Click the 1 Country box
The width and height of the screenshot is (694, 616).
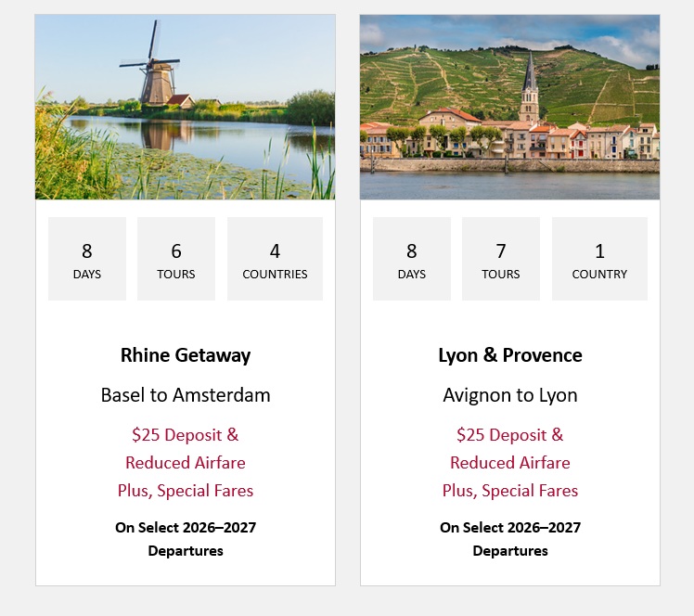(599, 259)
